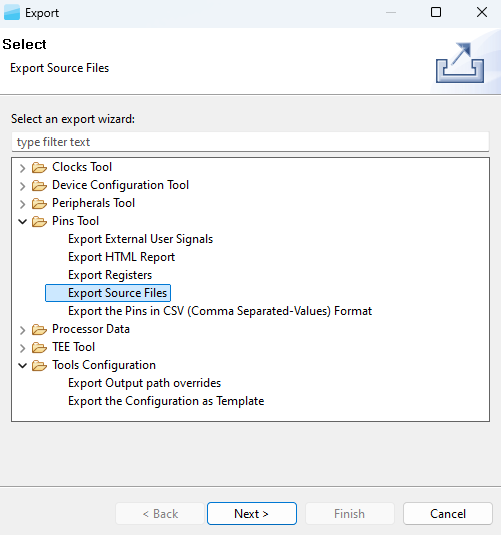501x535 pixels.
Task: Focus the type filter text field
Action: [250, 142]
